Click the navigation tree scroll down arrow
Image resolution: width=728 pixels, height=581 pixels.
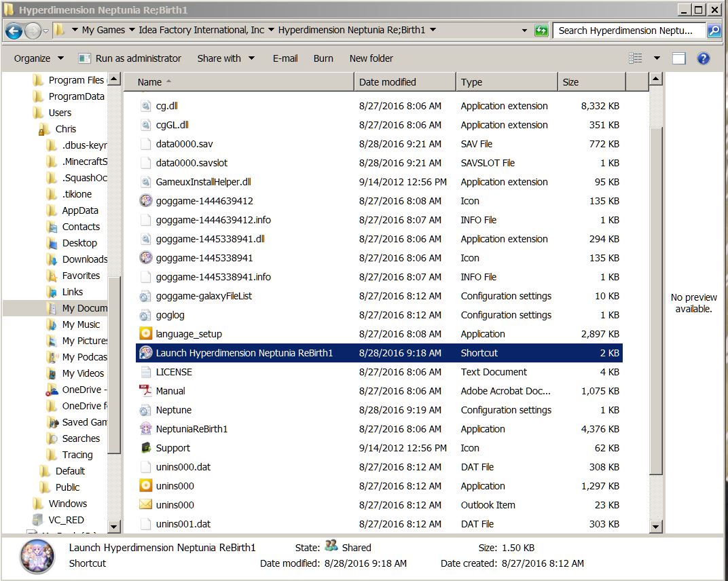point(114,526)
